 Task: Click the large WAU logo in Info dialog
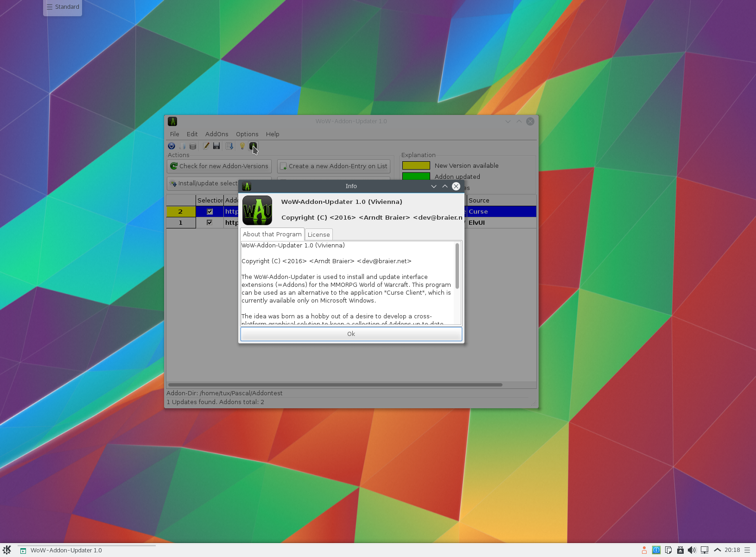pyautogui.click(x=257, y=210)
